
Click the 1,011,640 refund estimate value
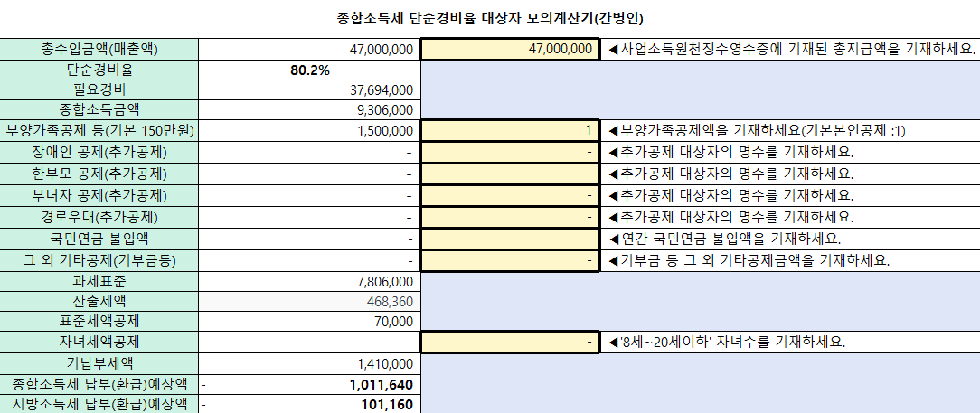tap(383, 384)
